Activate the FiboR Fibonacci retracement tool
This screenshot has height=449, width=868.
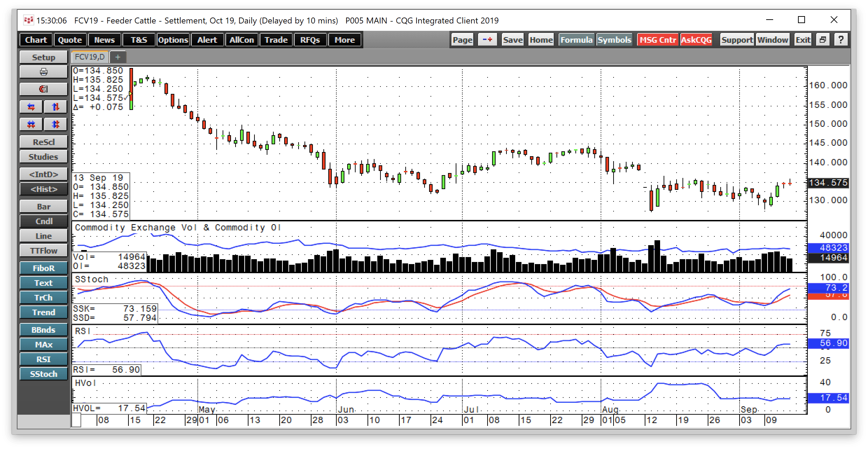[x=43, y=268]
